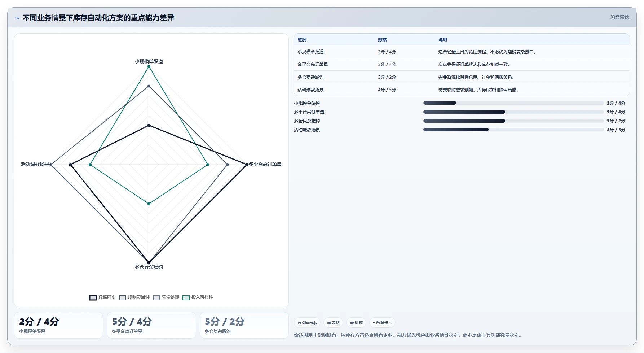The height and width of the screenshot is (353, 644).
Task: Click the black data point on 小规模单渠道 axis
Action: coord(149,125)
